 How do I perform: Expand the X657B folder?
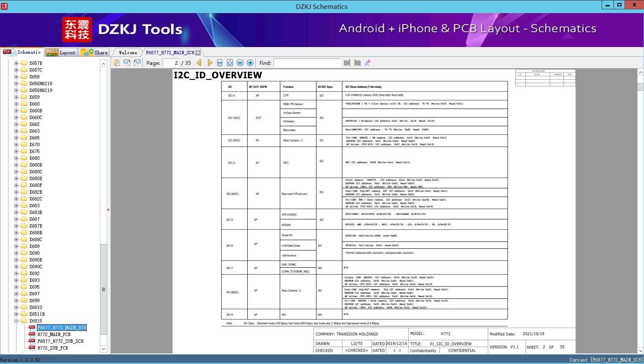[x=17, y=63]
